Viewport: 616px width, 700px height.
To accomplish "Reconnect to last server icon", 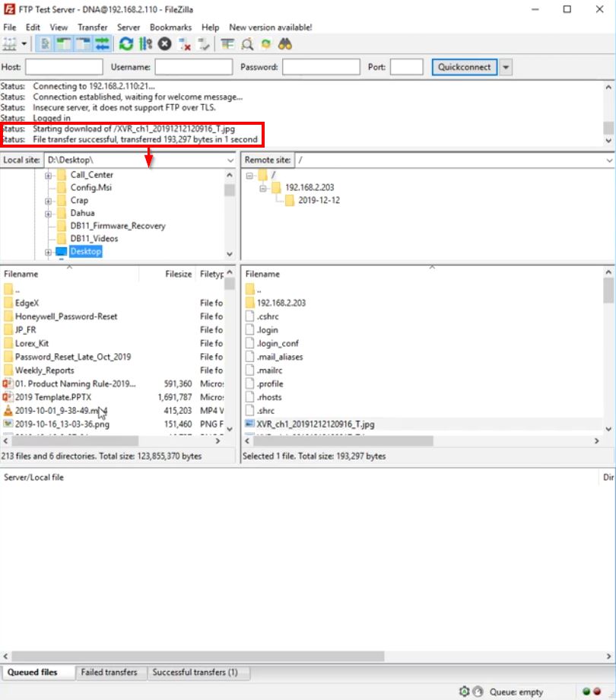I will point(204,44).
